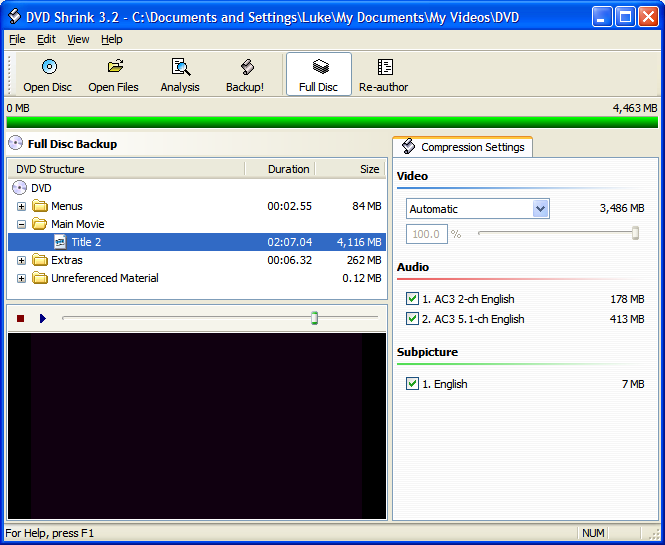Run the Analysis tool
Viewport: 665px width, 545px height.
point(180,74)
